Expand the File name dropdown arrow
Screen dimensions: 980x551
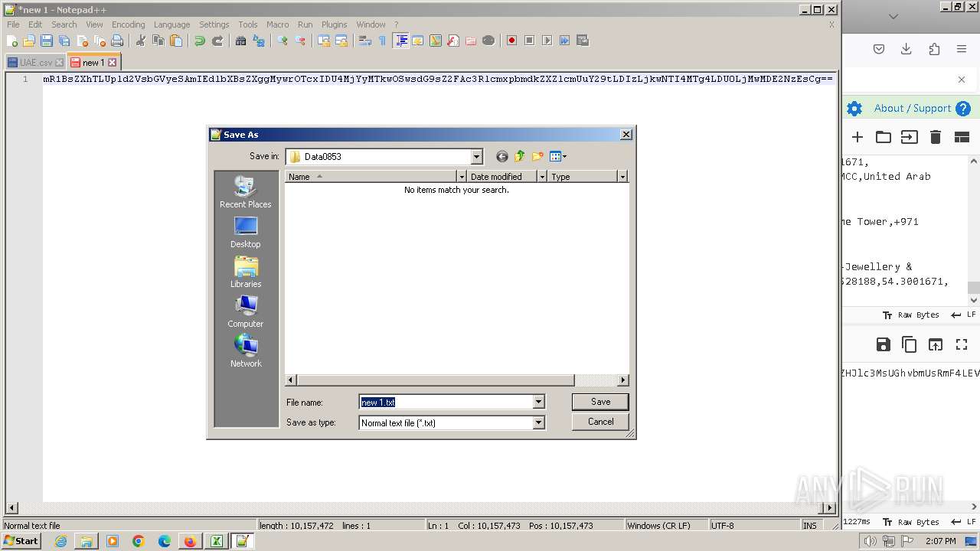[x=538, y=402]
